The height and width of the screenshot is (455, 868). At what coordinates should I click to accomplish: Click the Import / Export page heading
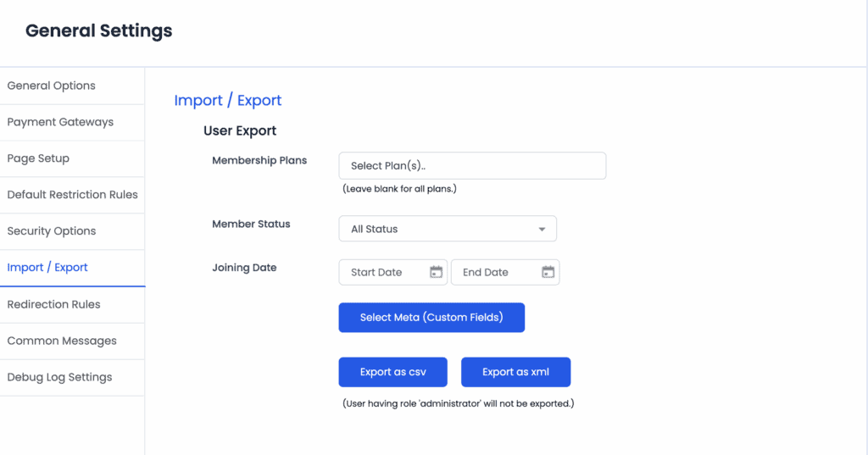pos(228,100)
